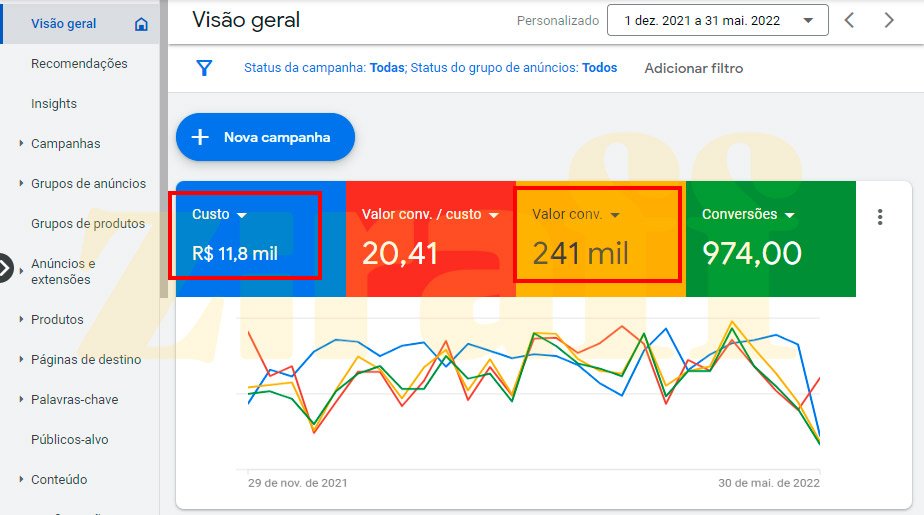Click the '29 de nov. de 2021' axis label

(x=298, y=483)
